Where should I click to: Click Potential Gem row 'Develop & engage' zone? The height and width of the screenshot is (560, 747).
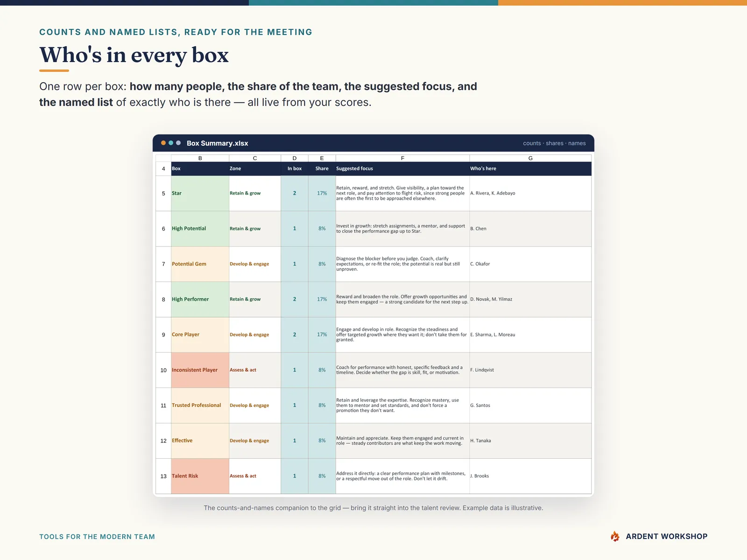coord(255,264)
